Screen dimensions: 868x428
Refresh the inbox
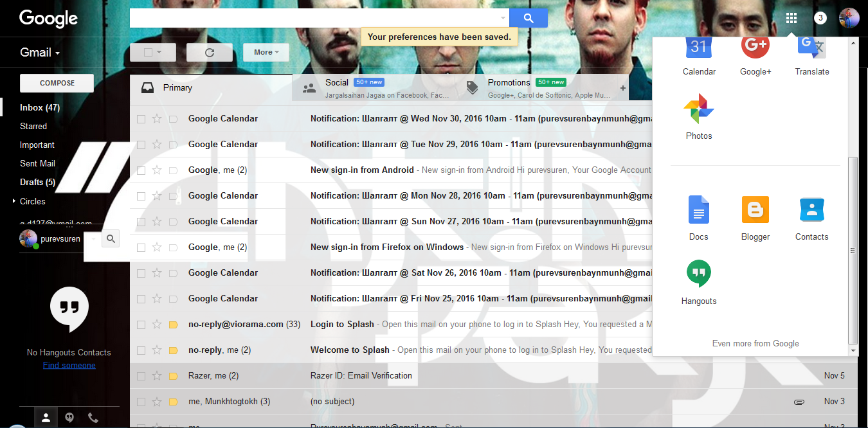[x=209, y=53]
